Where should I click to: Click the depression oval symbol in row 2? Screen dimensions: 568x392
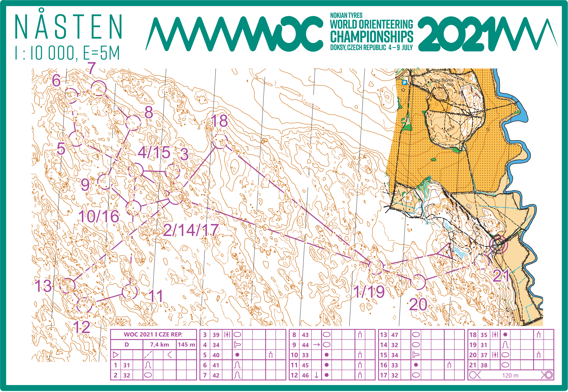tap(148, 375)
